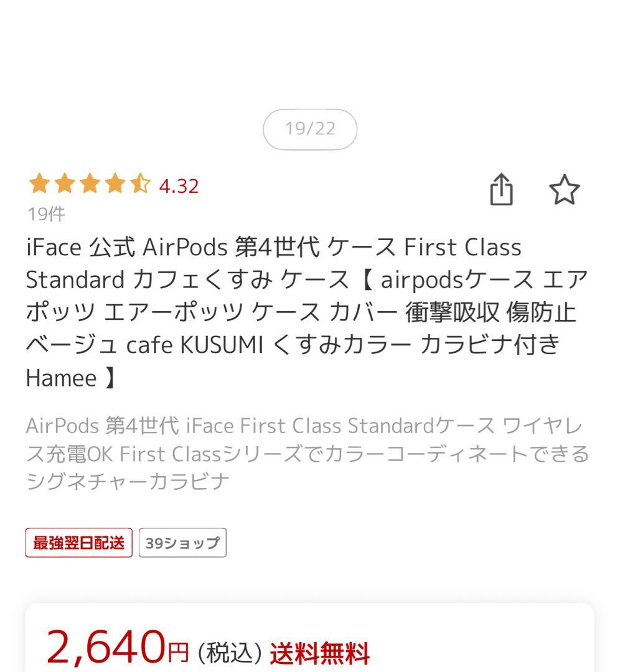Screen dimensions: 620x672
Task: Click the second star of the rating
Action: point(63,185)
